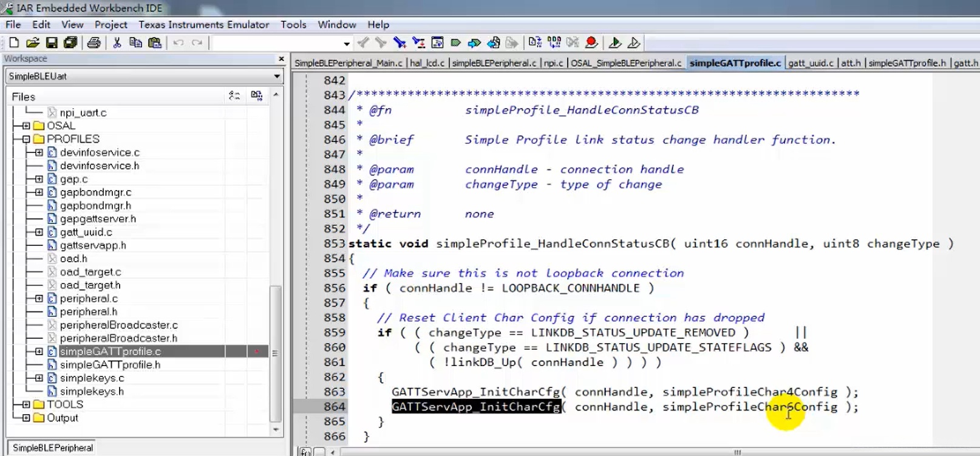Expand the gap.c node
The height and width of the screenshot is (456, 980).
(x=39, y=179)
